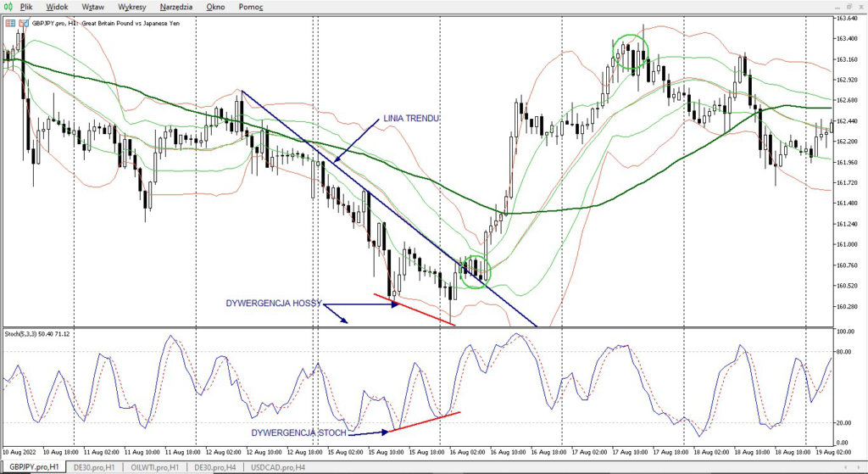Open the Widok menu
868x474 pixels.
(58, 7)
